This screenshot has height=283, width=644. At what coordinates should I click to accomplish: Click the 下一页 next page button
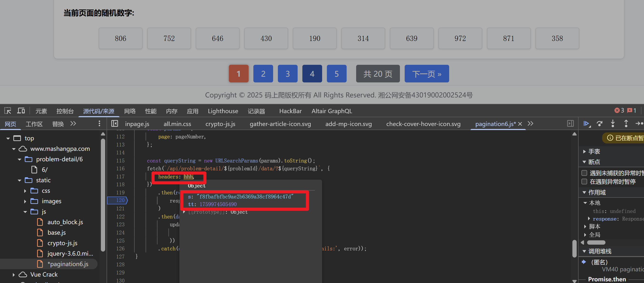[x=427, y=74]
